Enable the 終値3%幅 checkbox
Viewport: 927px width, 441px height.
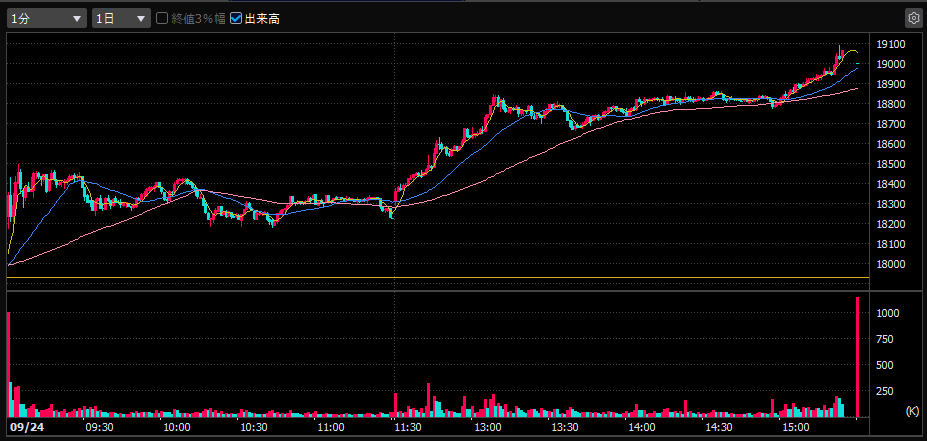coord(162,18)
